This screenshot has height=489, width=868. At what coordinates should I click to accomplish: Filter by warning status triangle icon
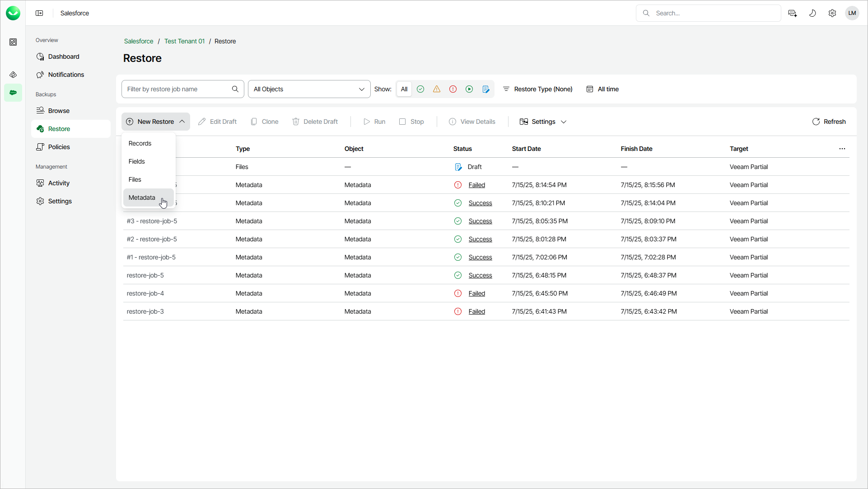click(x=437, y=89)
